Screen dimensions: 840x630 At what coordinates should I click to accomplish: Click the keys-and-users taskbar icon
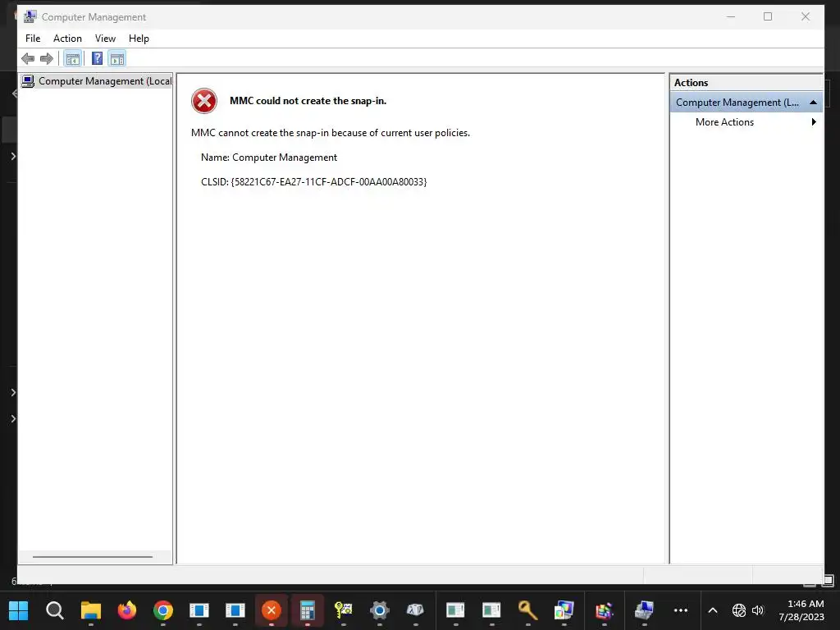[344, 610]
